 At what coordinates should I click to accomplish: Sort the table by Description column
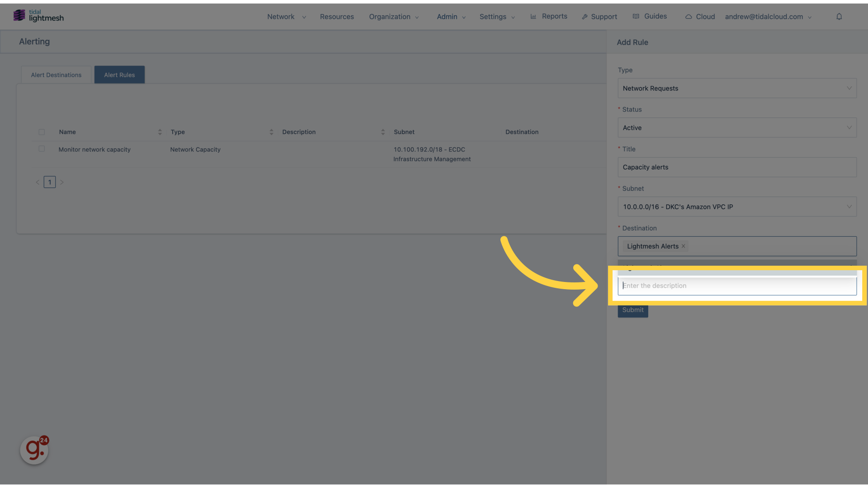pyautogui.click(x=383, y=132)
